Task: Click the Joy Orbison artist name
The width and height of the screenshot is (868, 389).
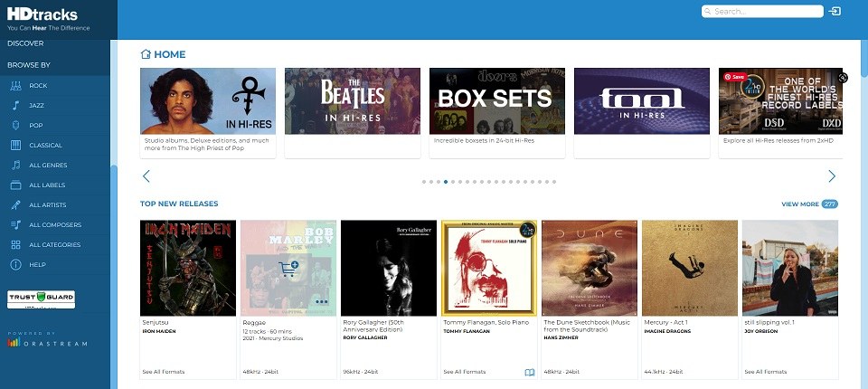Action: pyautogui.click(x=760, y=331)
